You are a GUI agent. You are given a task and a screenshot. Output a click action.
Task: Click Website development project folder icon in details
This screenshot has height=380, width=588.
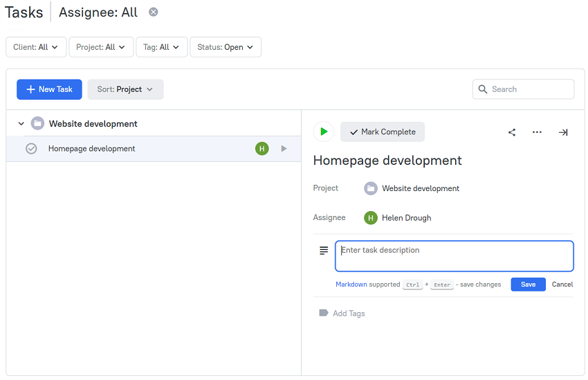tap(371, 188)
